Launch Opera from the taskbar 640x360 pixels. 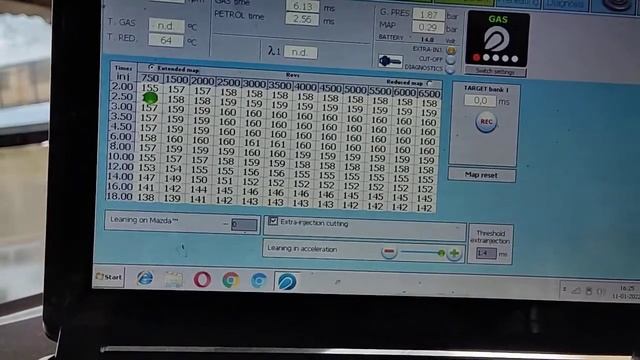tap(202, 280)
